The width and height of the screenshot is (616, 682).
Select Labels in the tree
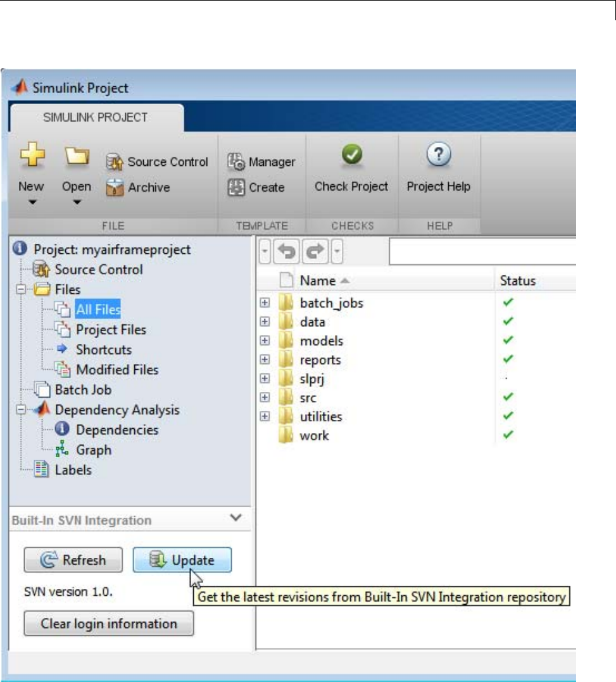click(73, 470)
